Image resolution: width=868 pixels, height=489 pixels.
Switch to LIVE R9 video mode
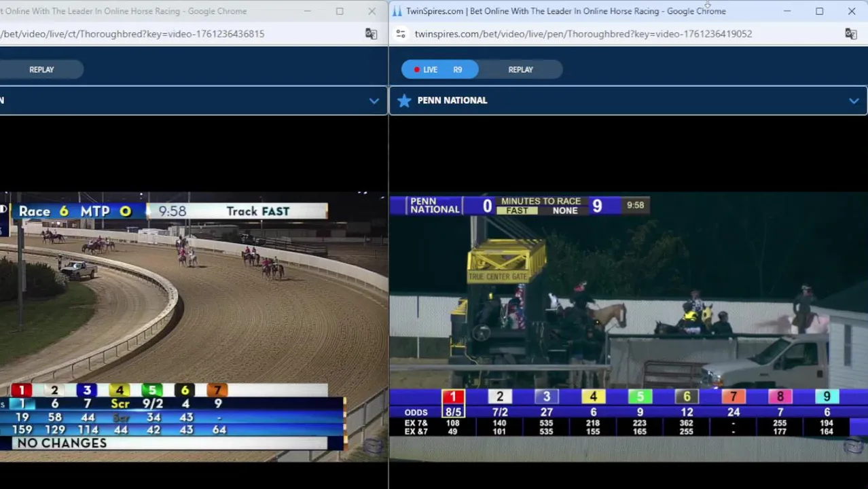point(439,69)
